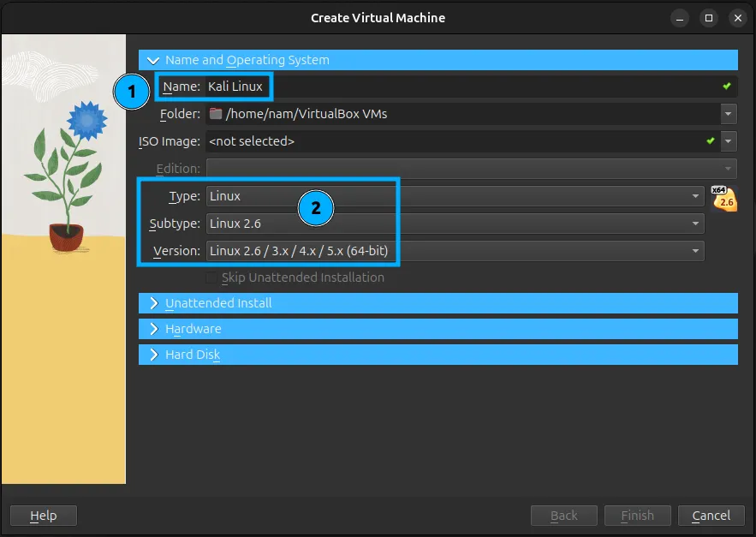Toggle Skip Unattended Installation checkbox
Image resolution: width=756 pixels, height=537 pixels.
(211, 277)
